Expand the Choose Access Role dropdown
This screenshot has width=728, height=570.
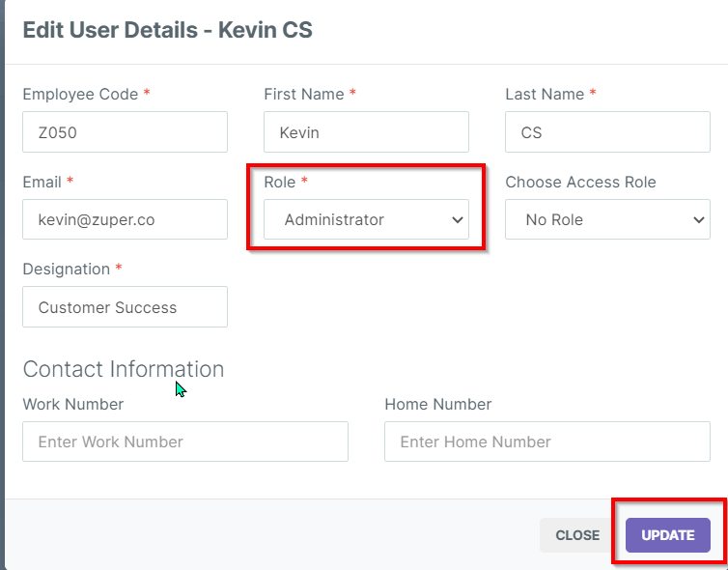point(607,219)
